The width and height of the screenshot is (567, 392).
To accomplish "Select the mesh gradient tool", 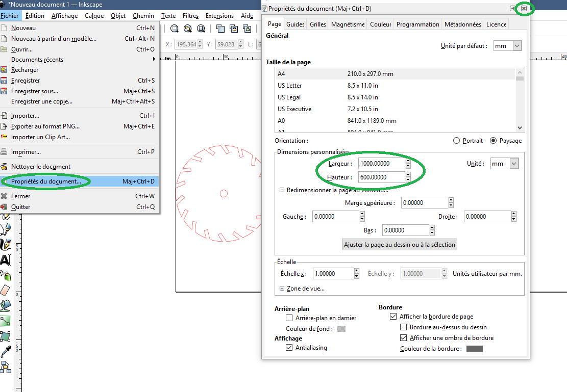I will (x=6, y=336).
